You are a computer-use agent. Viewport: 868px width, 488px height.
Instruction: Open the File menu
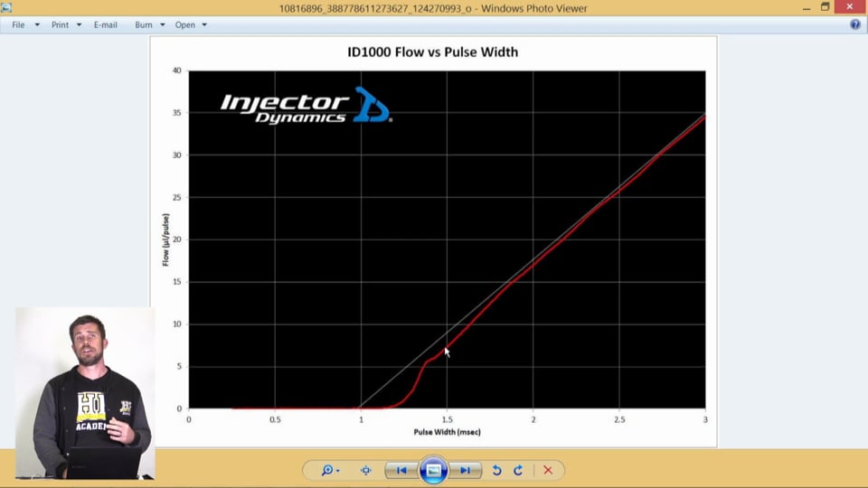coord(18,25)
